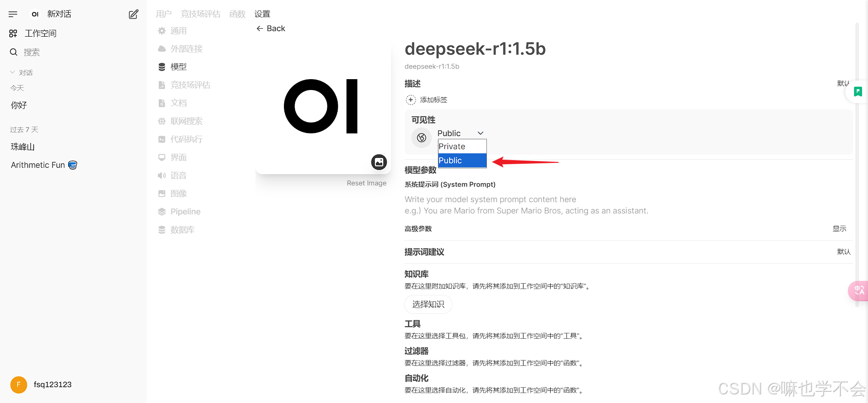Click the speaker icon beside 语音
This screenshot has height=403, width=868.
[162, 175]
